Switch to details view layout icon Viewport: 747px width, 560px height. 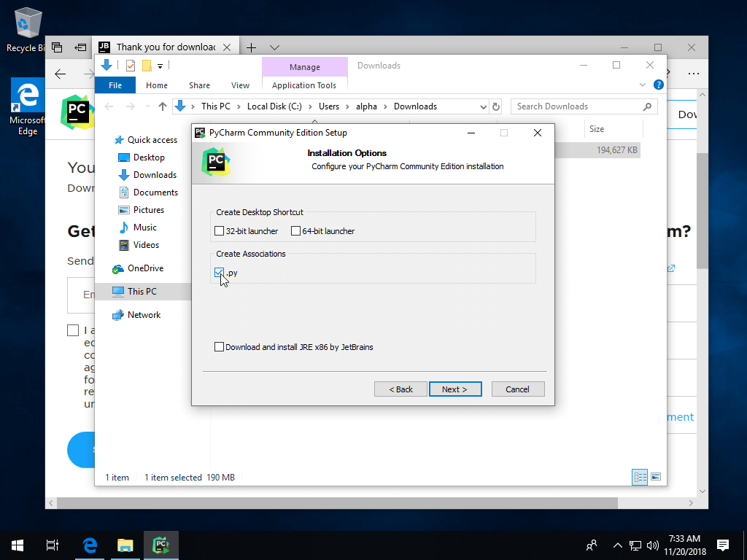point(640,477)
